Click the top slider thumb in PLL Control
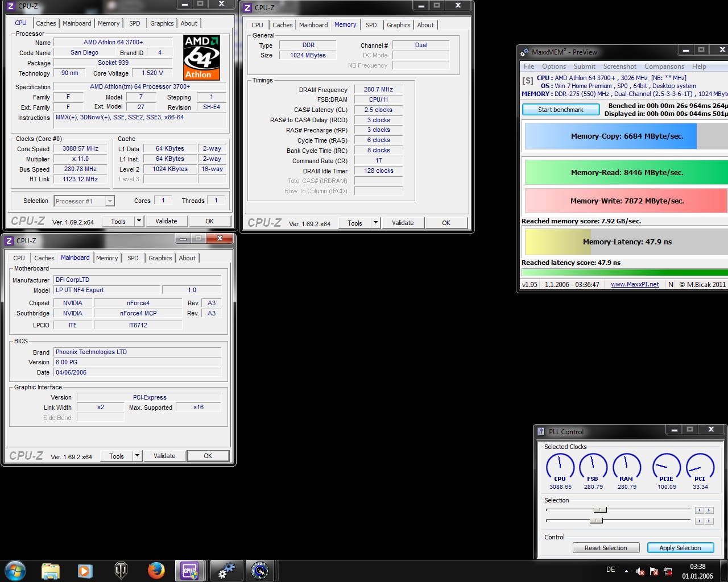Viewport: 728px width, 582px height. 600,510
